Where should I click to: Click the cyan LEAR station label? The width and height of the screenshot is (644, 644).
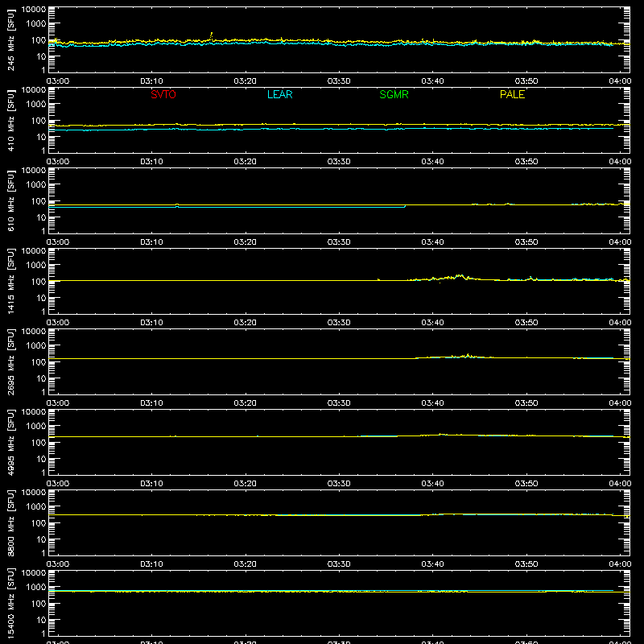coord(279,94)
